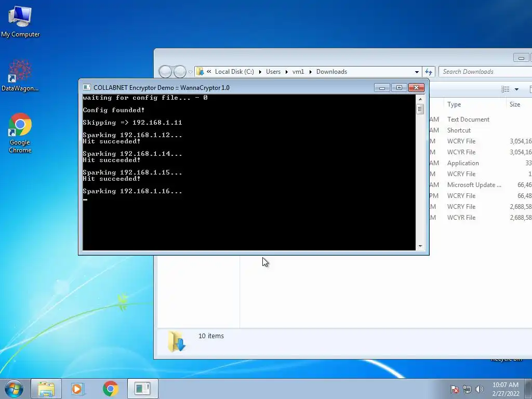The width and height of the screenshot is (532, 399).
Task: Click the console window title icon
Action: (87, 87)
